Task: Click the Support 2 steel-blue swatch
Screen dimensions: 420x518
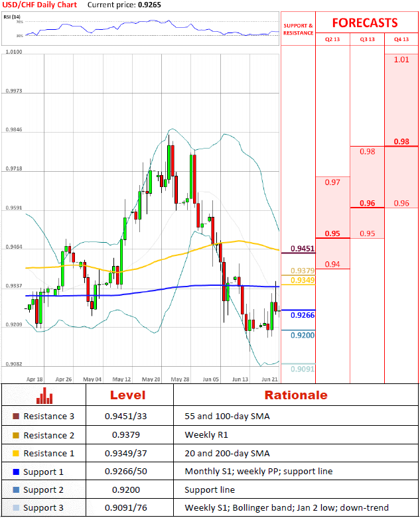Action: pyautogui.click(x=16, y=490)
